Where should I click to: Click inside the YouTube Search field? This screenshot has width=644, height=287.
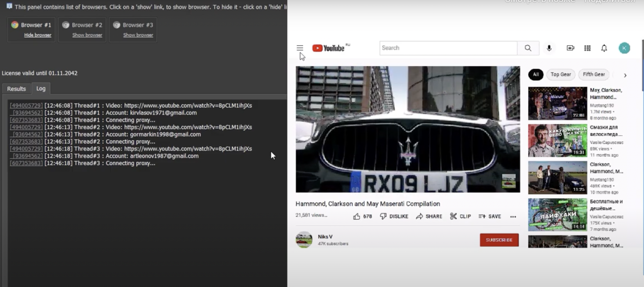click(448, 48)
